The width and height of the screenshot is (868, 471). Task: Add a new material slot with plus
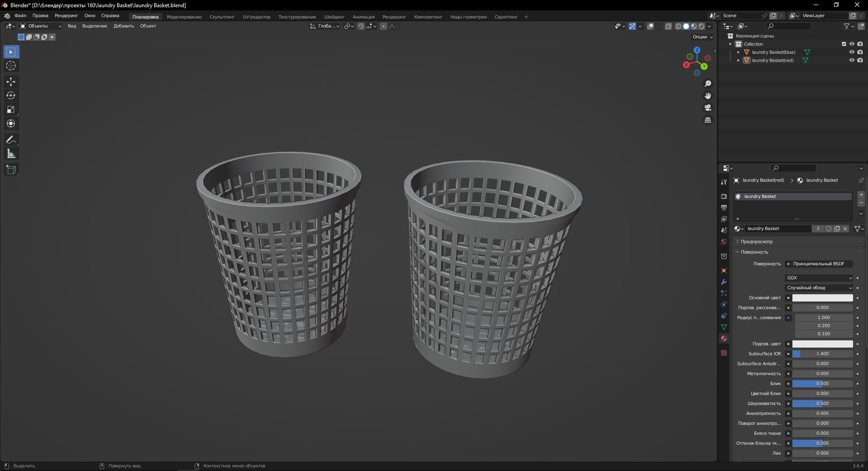861,195
